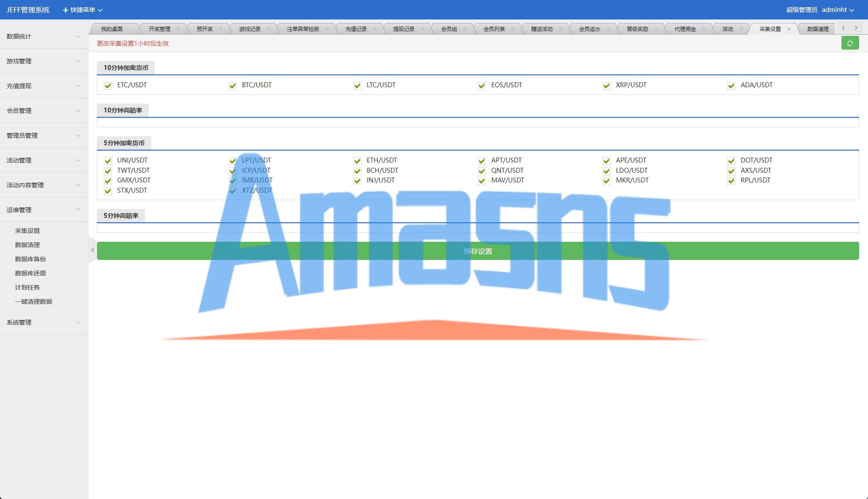Open 数据库备份 in the sidebar
Image resolution: width=868 pixels, height=499 pixels.
coord(31,259)
